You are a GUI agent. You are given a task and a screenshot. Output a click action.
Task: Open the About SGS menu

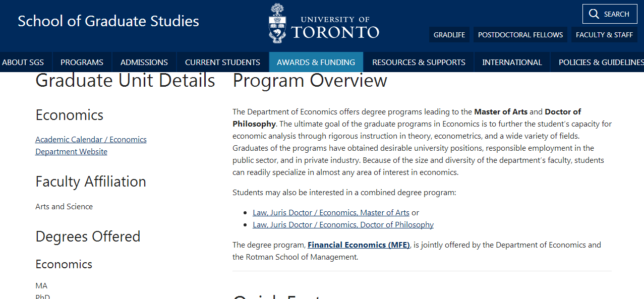click(23, 62)
